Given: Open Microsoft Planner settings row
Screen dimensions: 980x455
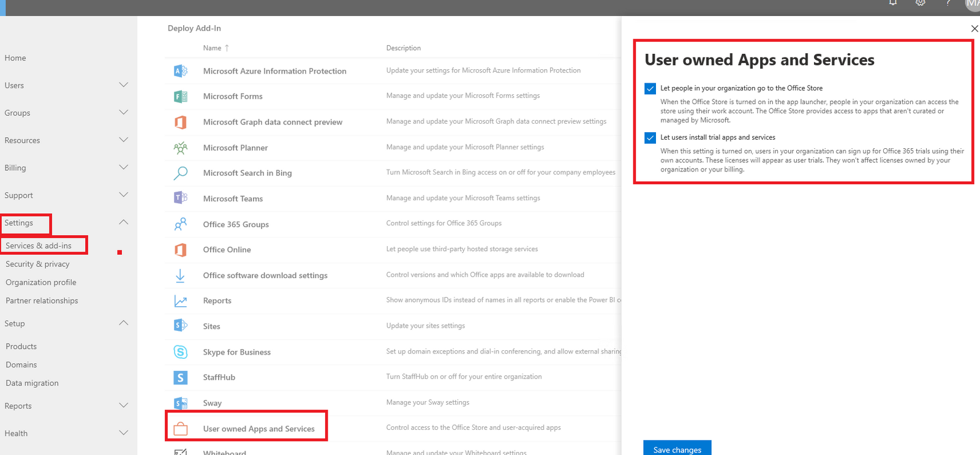Looking at the screenshot, I should pyautogui.click(x=393, y=148).
